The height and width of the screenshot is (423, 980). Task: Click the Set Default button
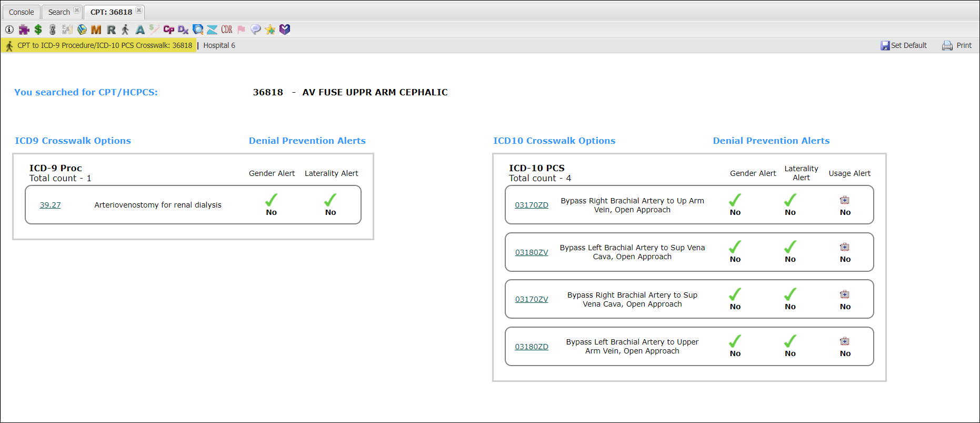click(904, 45)
